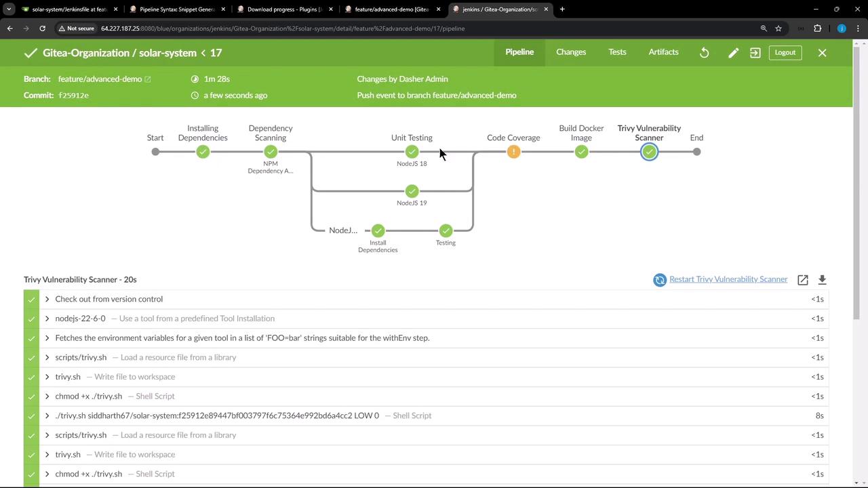868x488 pixels.
Task: Expand the ./trivy.sh shell script step
Action: pos(47,415)
